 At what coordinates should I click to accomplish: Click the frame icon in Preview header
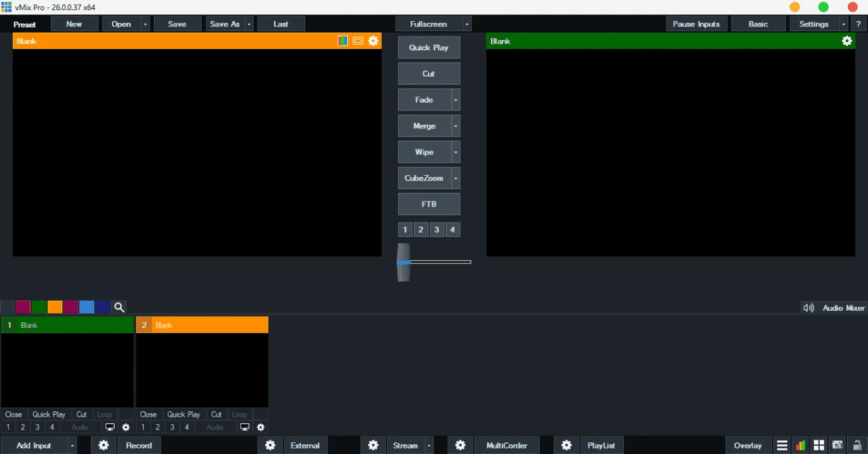358,41
